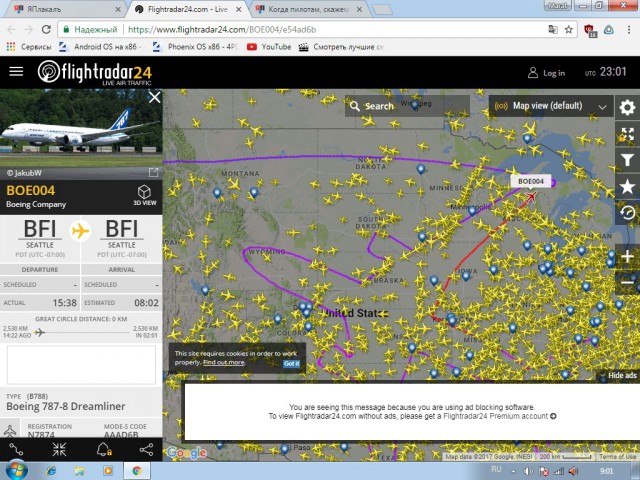Select the BOE004 red aircraft on map
The height and width of the screenshot is (480, 640).
click(531, 197)
